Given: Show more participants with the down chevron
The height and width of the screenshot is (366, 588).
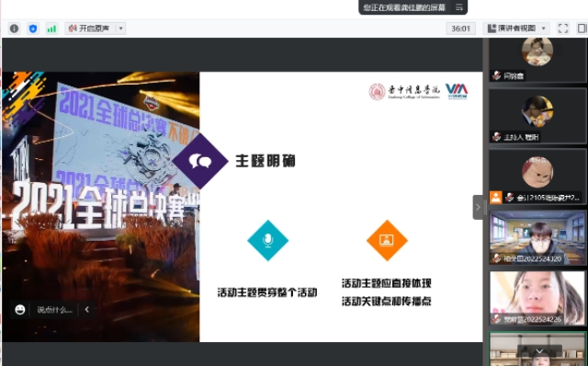Looking at the screenshot, I should tap(539, 351).
